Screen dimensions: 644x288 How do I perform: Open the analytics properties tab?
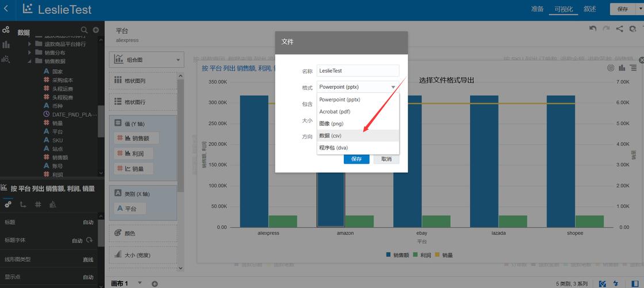(52, 204)
